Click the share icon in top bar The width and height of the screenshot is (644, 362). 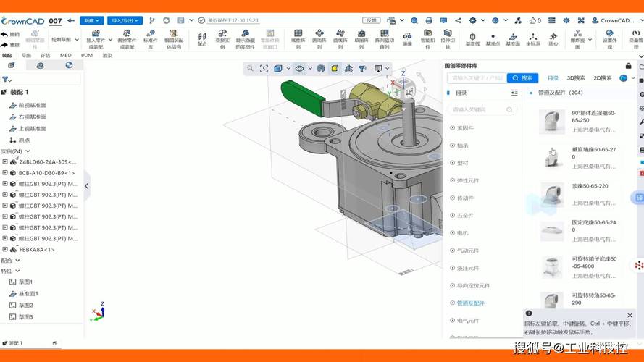[458, 20]
